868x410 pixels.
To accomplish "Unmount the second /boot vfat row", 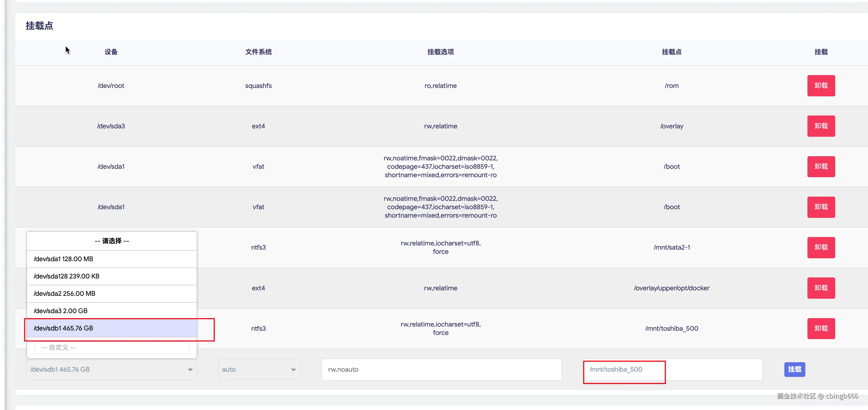I will click(821, 207).
